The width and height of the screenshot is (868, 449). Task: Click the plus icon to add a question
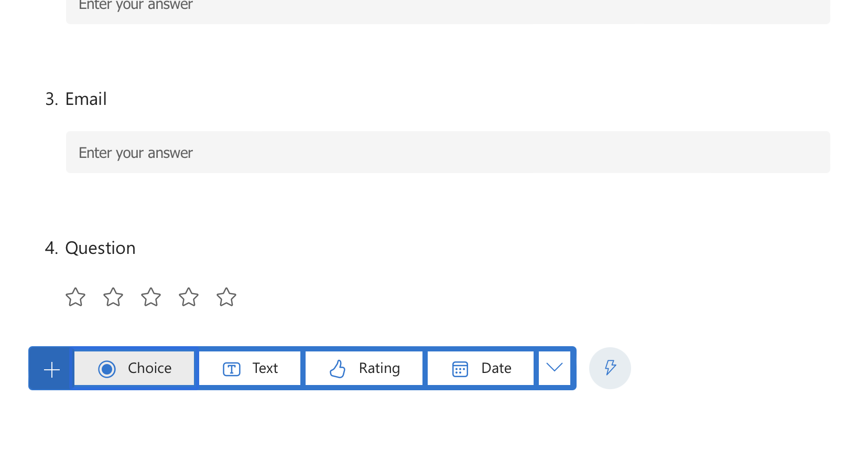click(x=51, y=368)
